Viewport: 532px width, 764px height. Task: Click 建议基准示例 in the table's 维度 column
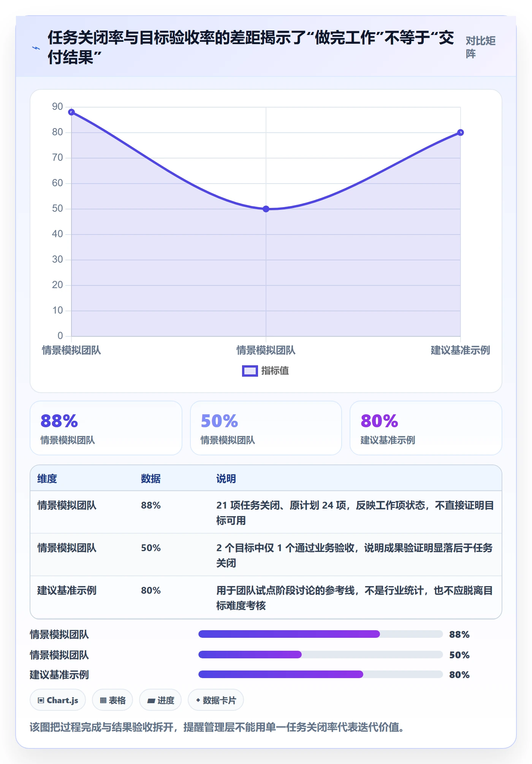click(67, 591)
